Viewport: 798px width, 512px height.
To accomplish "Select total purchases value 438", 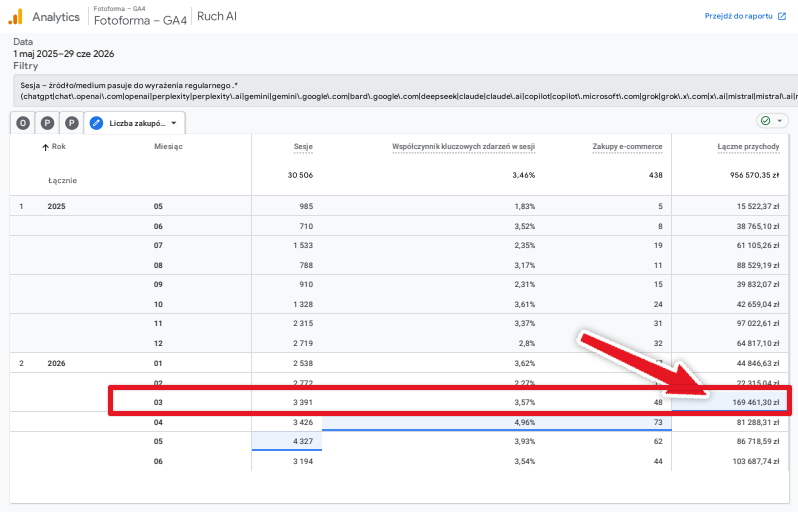I will [x=656, y=175].
